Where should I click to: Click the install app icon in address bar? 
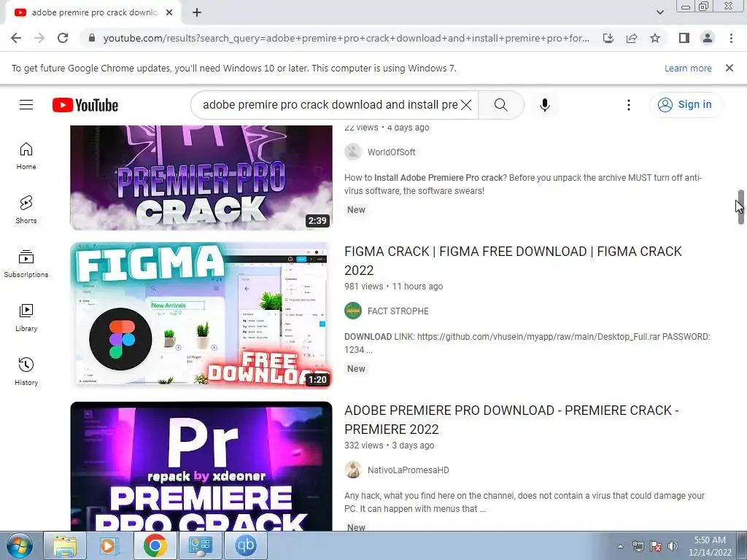coord(608,38)
